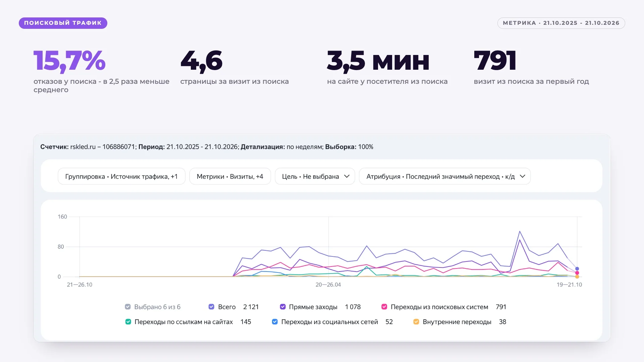
Task: Toggle the Прямые заходы checkbox
Action: click(x=283, y=307)
